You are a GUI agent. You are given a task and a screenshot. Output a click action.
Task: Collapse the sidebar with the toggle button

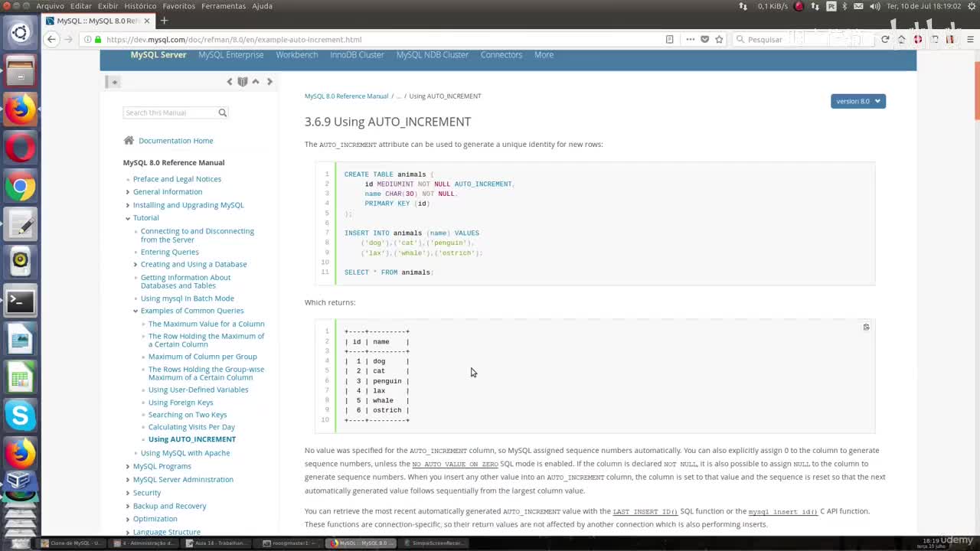(114, 82)
